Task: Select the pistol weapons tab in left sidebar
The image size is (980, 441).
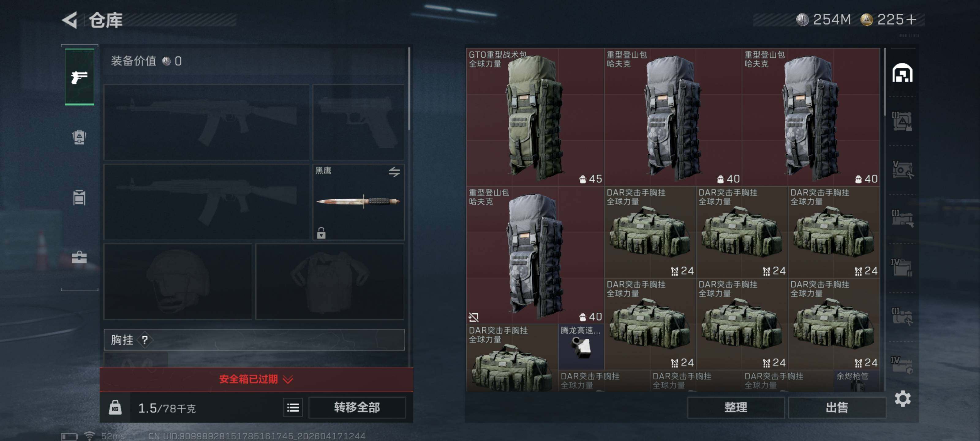Action: point(80,77)
